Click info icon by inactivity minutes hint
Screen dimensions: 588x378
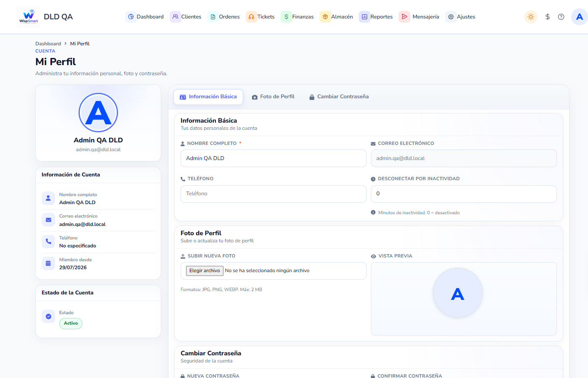373,213
